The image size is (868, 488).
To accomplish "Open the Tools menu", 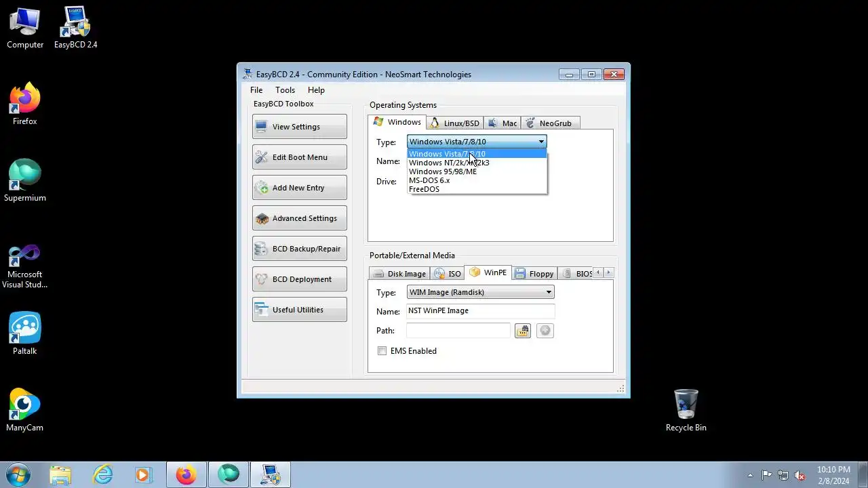I will (285, 90).
